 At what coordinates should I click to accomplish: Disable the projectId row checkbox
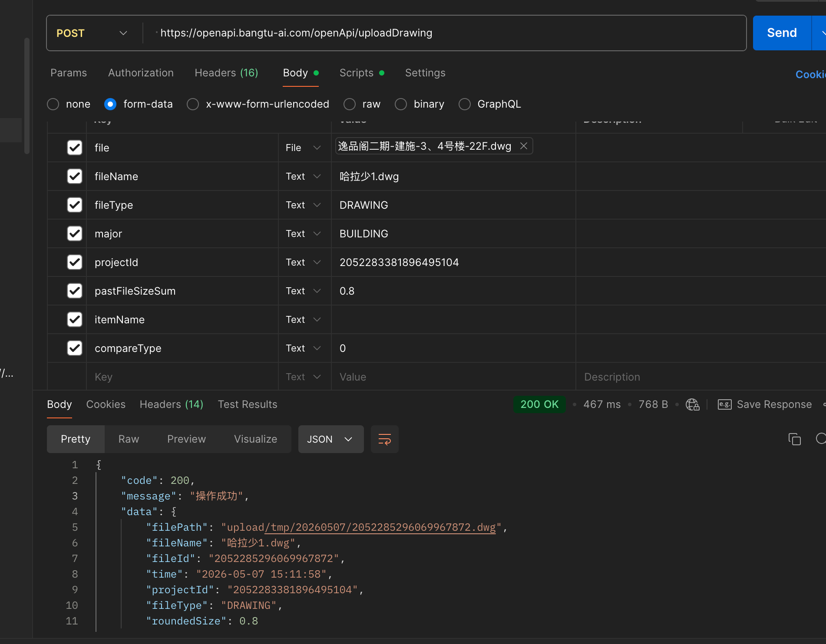pyautogui.click(x=75, y=262)
